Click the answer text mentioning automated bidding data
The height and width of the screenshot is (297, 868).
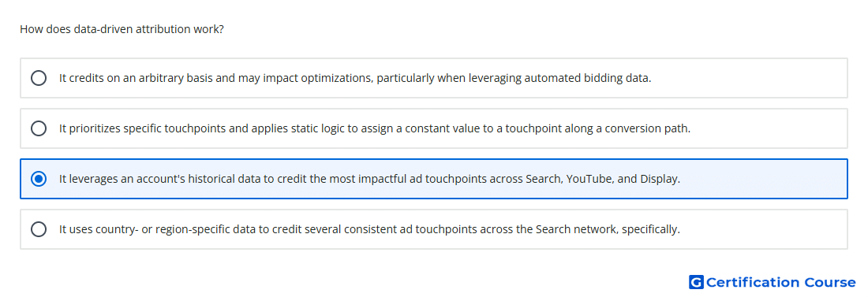pos(355,78)
